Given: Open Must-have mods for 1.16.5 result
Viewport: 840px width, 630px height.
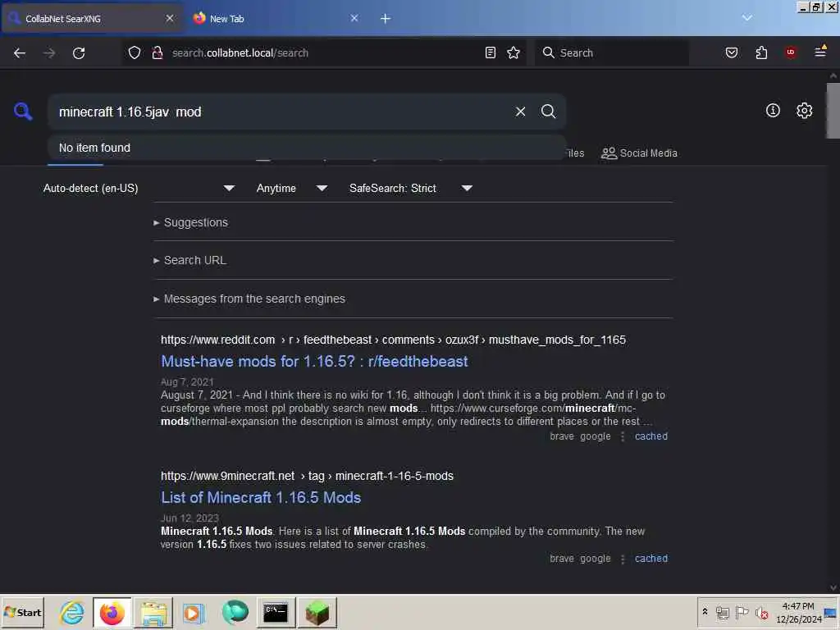Looking at the screenshot, I should tap(314, 361).
